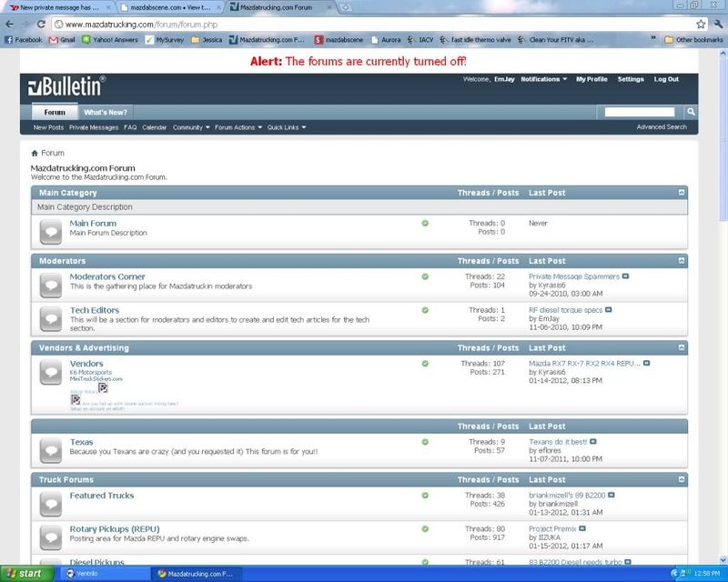Go to last post icon for Texans do it best

pos(592,441)
